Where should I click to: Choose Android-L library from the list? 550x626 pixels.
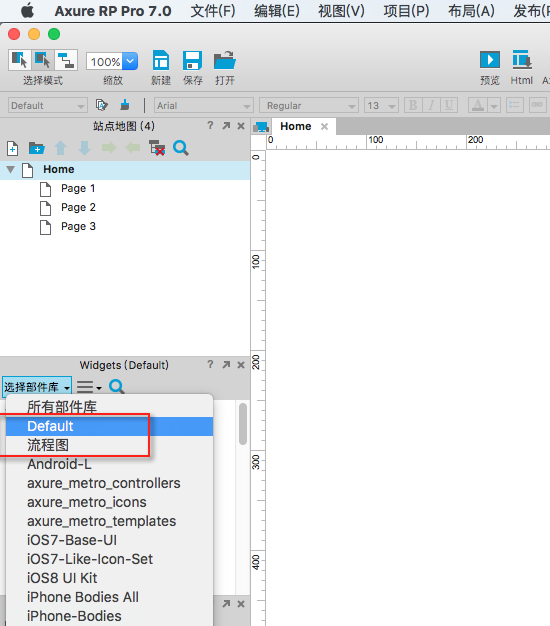(109, 464)
